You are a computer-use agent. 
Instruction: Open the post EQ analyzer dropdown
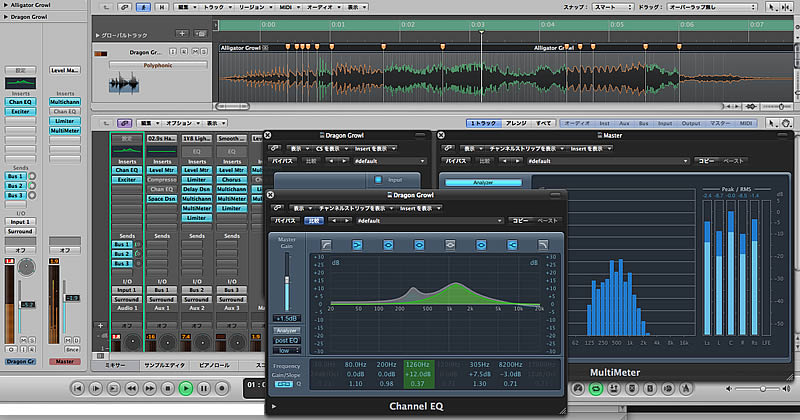click(287, 341)
